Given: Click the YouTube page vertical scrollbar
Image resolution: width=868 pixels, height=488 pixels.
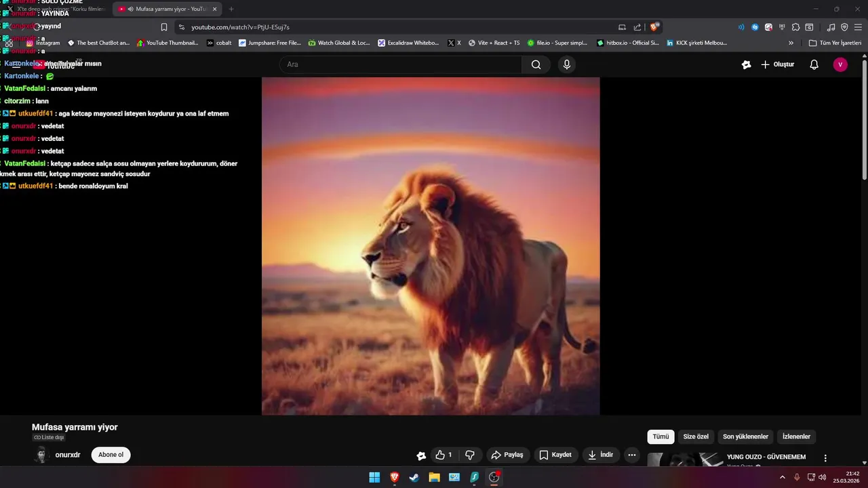Looking at the screenshot, I should coord(864,119).
